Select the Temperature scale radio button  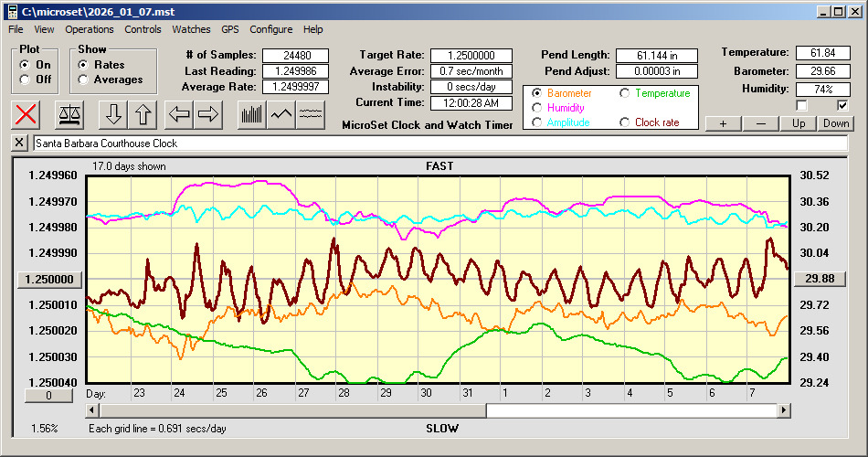pyautogui.click(x=625, y=93)
